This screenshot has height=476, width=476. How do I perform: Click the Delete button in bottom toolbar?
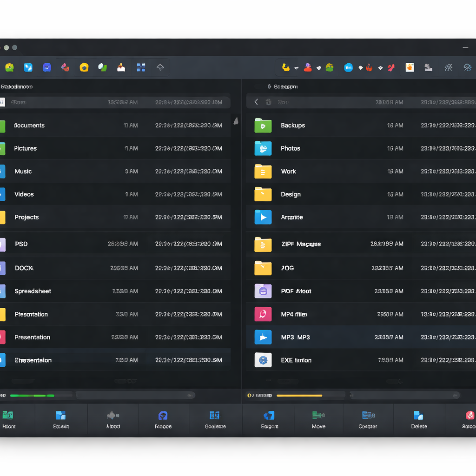coord(419,419)
